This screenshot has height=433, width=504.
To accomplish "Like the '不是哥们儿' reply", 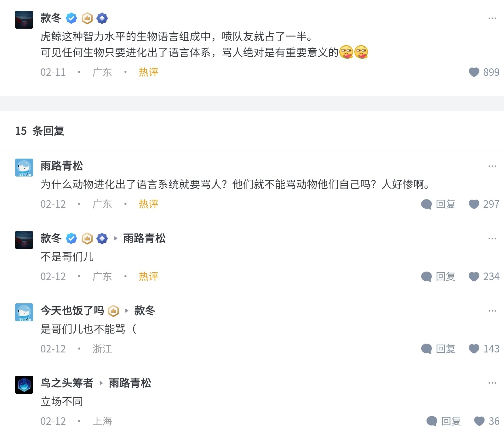I will (474, 277).
